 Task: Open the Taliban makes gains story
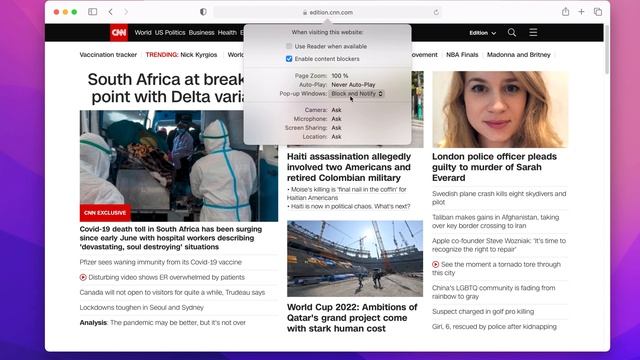pyautogui.click(x=496, y=222)
